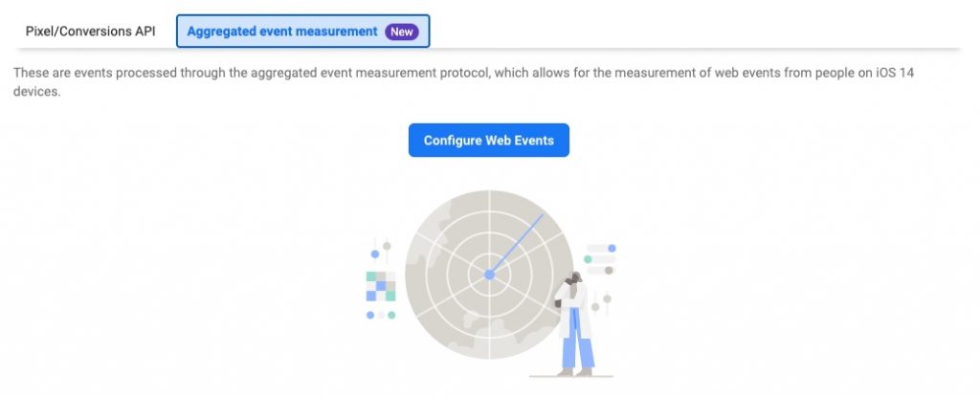
Task: Click the gray slider dots beside the person
Action: coord(601,302)
